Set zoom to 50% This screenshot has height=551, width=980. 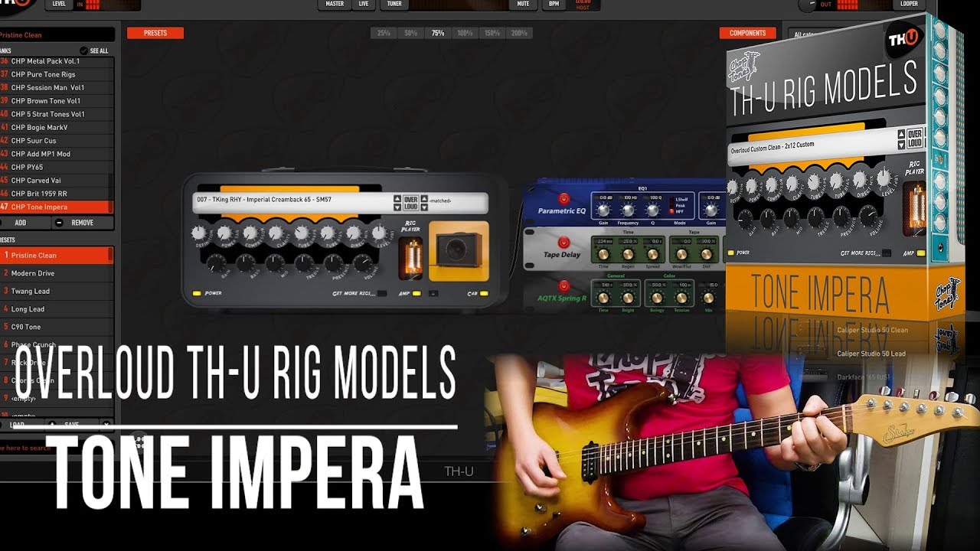tap(411, 34)
